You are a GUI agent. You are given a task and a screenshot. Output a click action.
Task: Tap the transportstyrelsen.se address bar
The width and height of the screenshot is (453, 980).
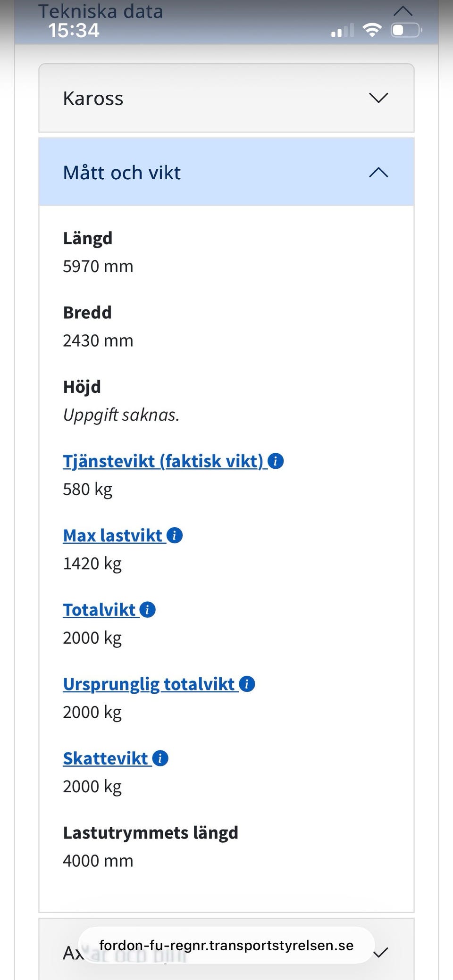[226, 945]
